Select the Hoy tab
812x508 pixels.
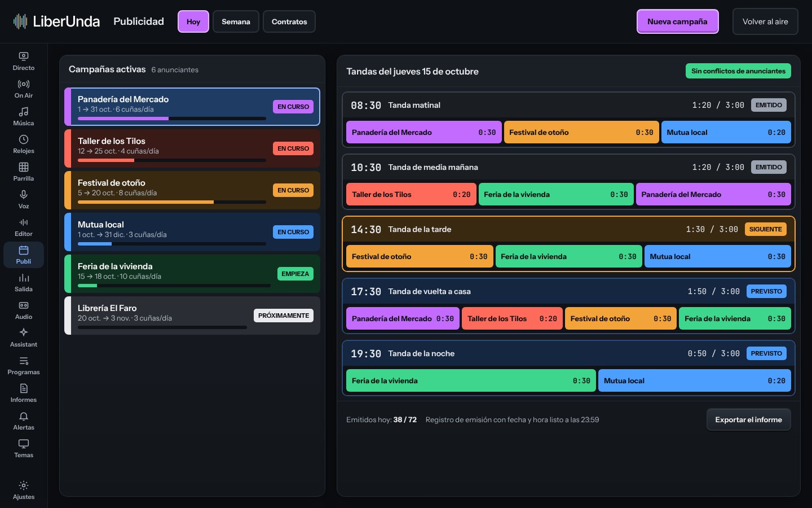(193, 21)
